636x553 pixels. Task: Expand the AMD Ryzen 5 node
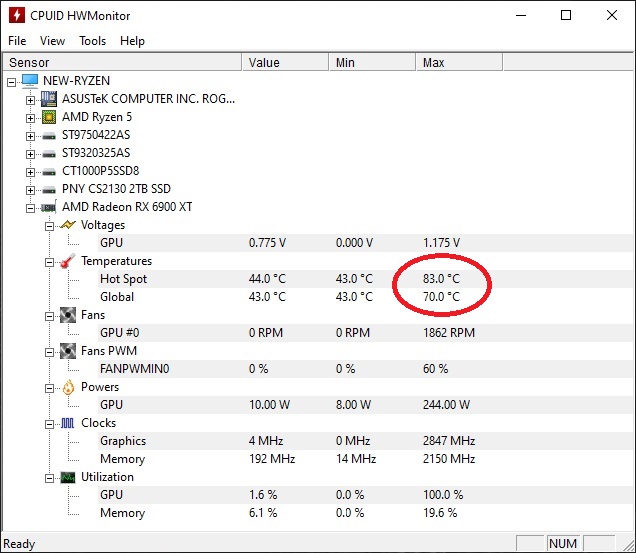pos(30,118)
